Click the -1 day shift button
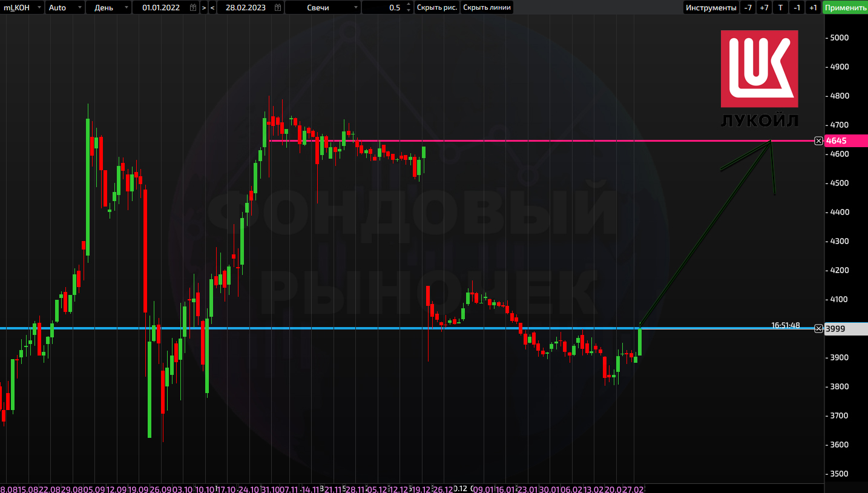 [797, 7]
